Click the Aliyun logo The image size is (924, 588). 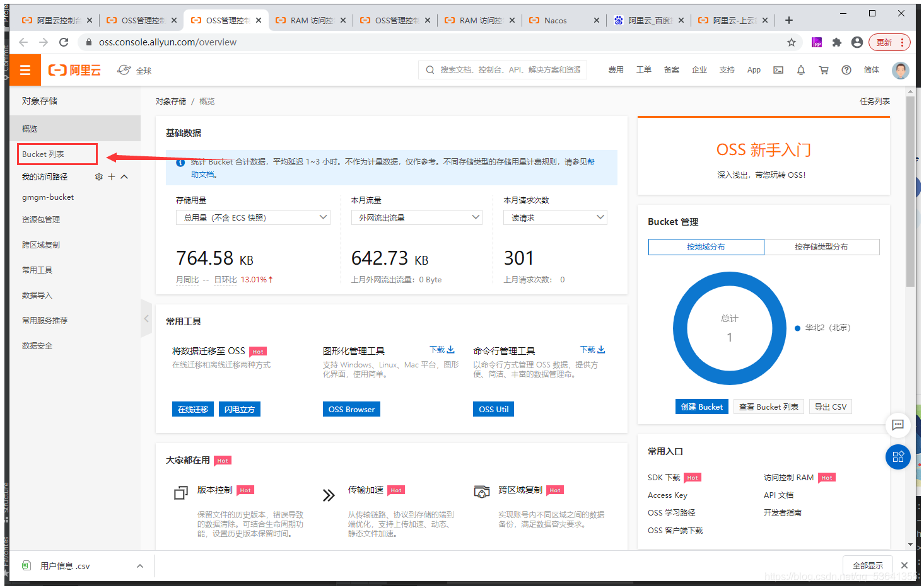[74, 70]
